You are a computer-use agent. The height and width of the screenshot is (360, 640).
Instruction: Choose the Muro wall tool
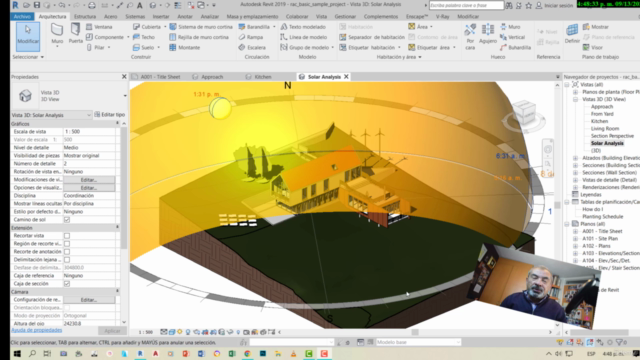[x=57, y=35]
